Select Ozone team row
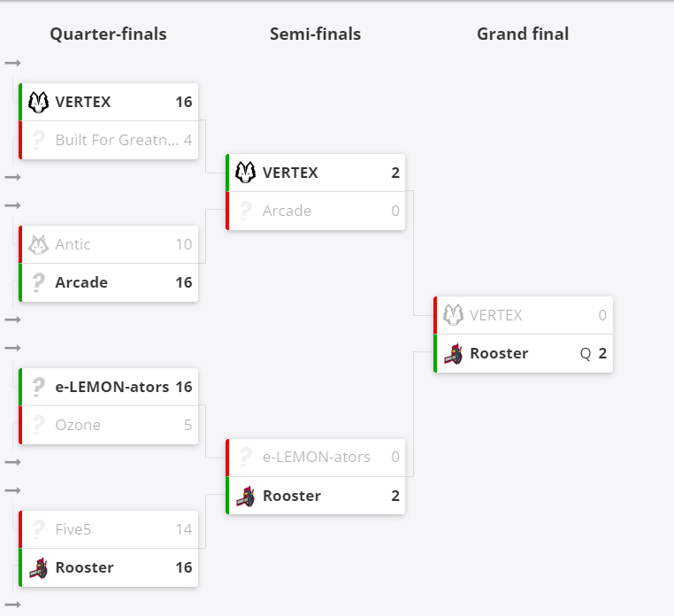 (x=108, y=426)
